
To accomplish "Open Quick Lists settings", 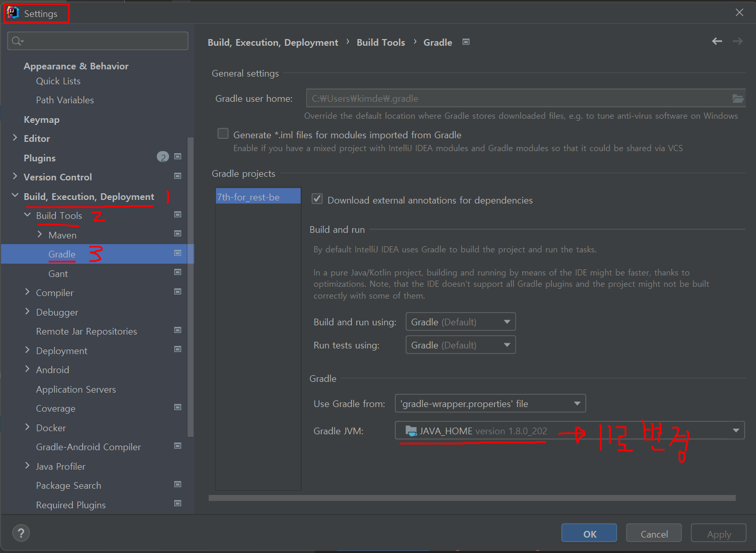I will (58, 81).
